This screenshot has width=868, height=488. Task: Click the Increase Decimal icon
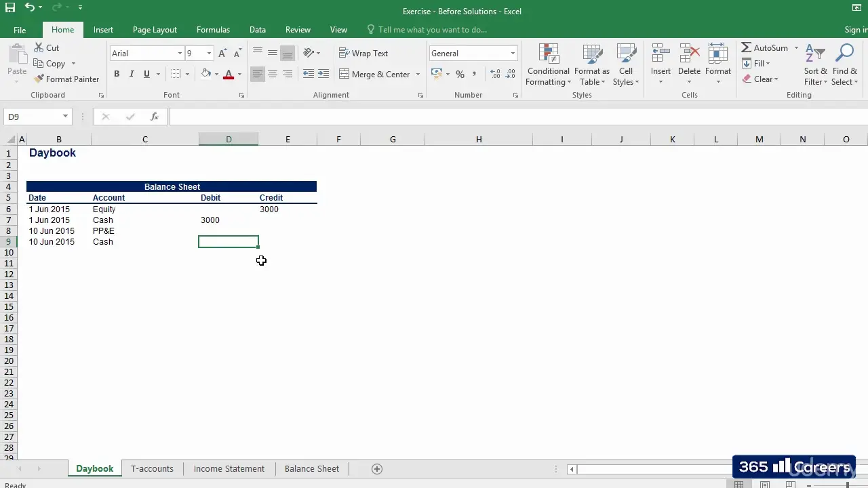coord(495,74)
